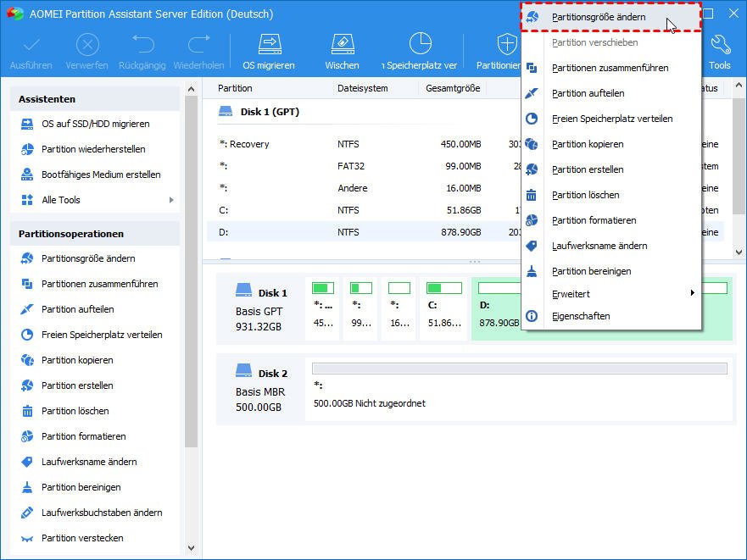
Task: Click the Partition erstellen icon in the sidebar
Action: point(27,385)
